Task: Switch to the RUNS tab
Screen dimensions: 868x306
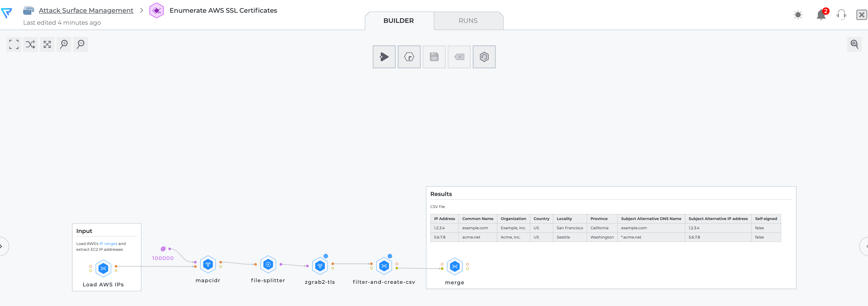Action: (468, 21)
